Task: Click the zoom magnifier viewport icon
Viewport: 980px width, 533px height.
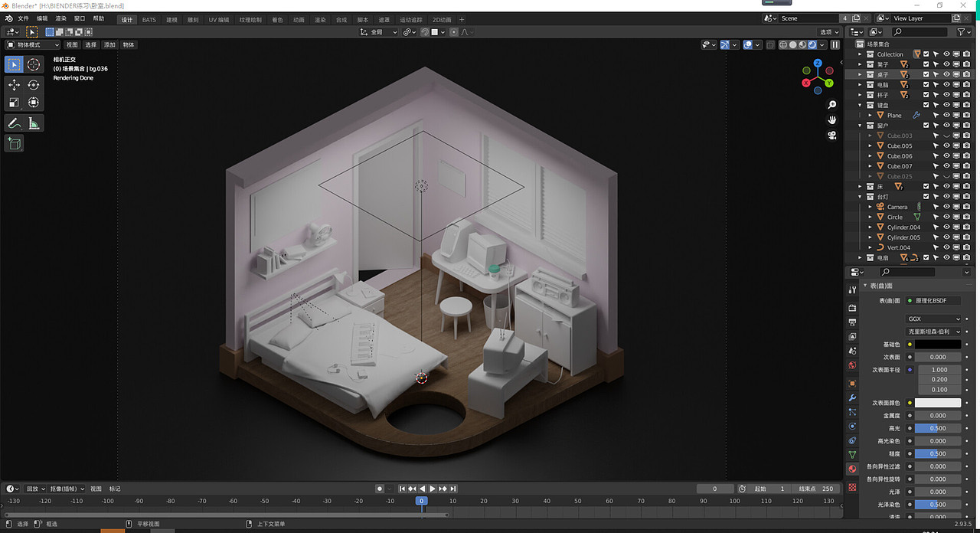Action: coord(832,104)
